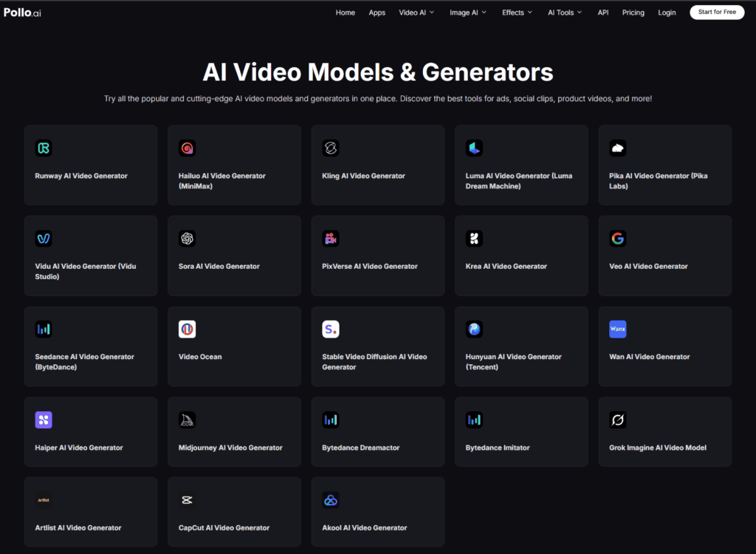Open Stable Video Diffusion AI Video Generator title
The image size is (756, 554).
click(x=374, y=362)
